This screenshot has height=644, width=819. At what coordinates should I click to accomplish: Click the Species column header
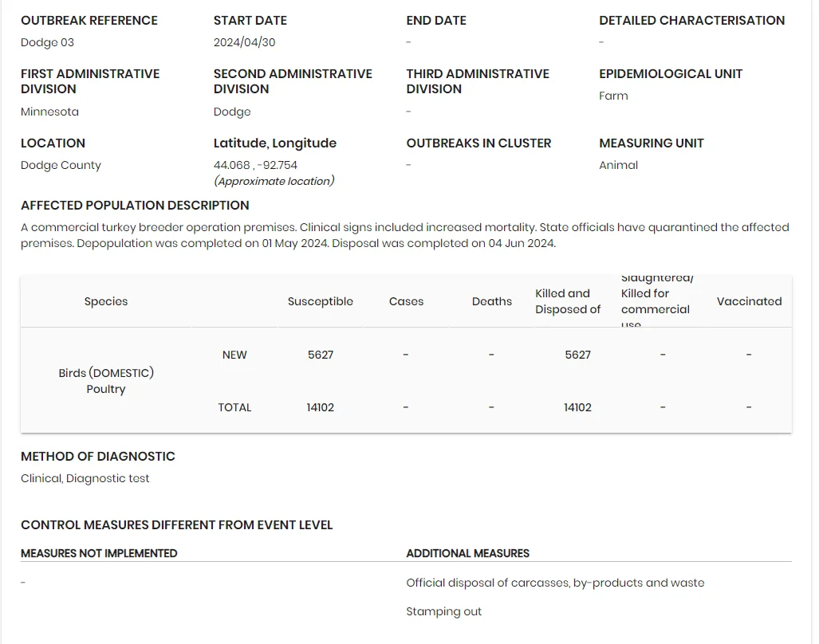(106, 301)
